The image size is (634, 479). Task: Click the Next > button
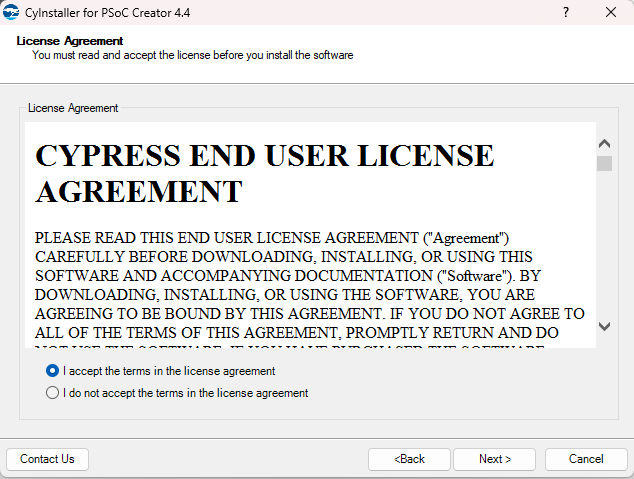click(495, 459)
